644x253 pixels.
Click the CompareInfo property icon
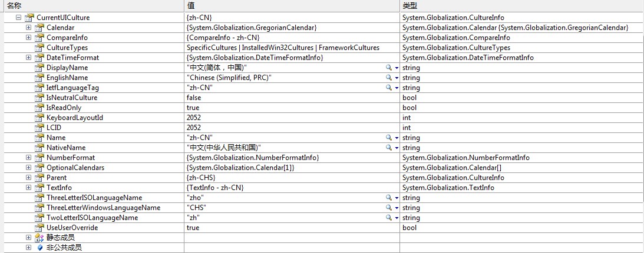[39, 38]
